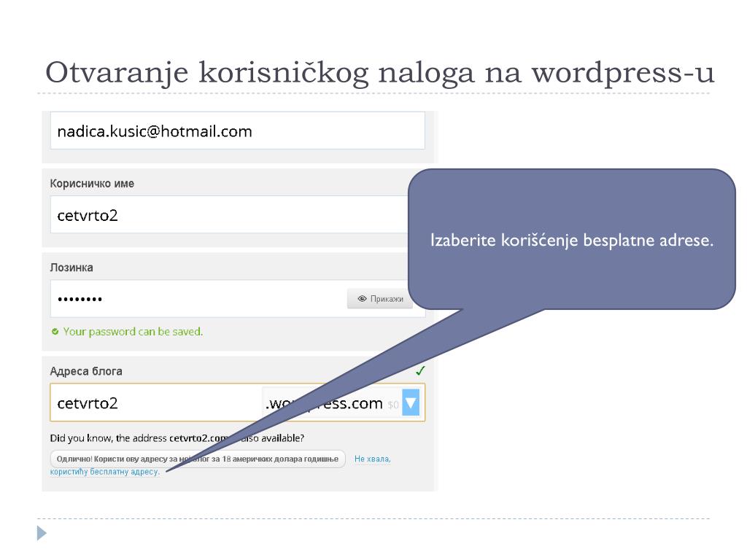Open the .wordpress.com domain dropdown arrow
Viewport: 747px width, 560px height.
[411, 402]
